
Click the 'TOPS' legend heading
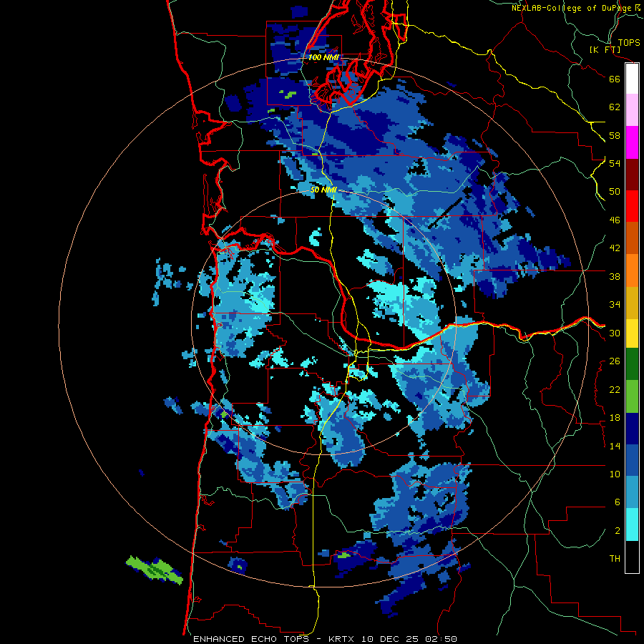629,42
